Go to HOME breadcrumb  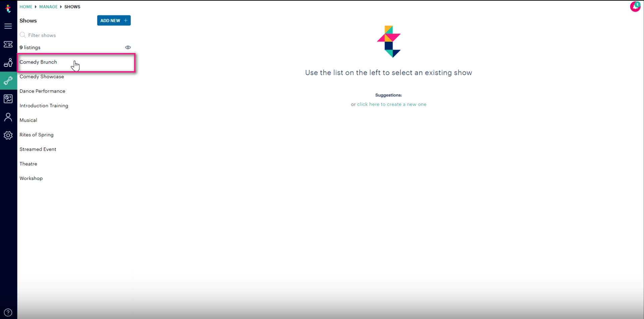click(26, 7)
